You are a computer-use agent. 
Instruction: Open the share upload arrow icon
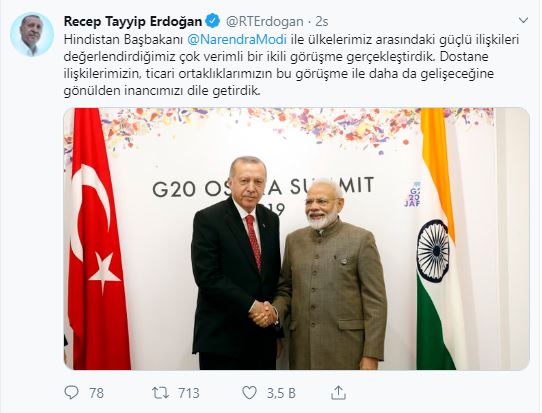tap(338, 393)
